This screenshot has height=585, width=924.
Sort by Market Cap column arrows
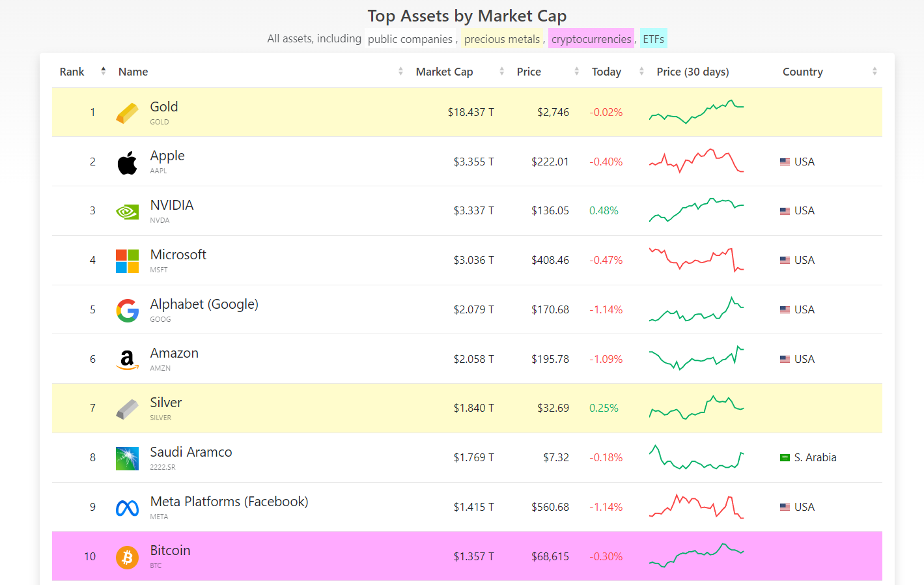pyautogui.click(x=501, y=72)
